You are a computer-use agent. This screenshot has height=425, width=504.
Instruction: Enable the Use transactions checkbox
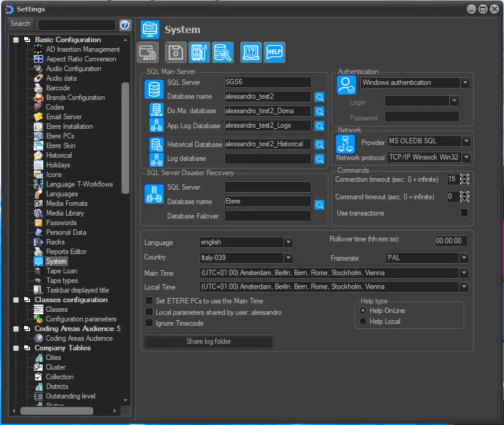pyautogui.click(x=464, y=212)
